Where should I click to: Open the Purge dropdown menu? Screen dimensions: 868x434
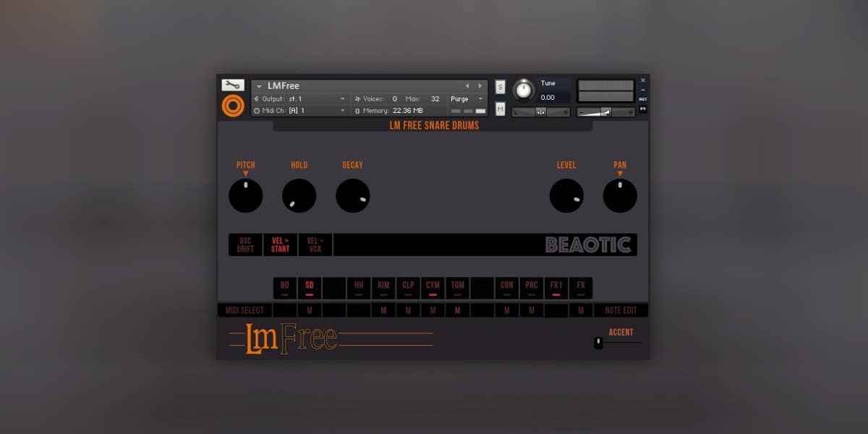(x=467, y=98)
